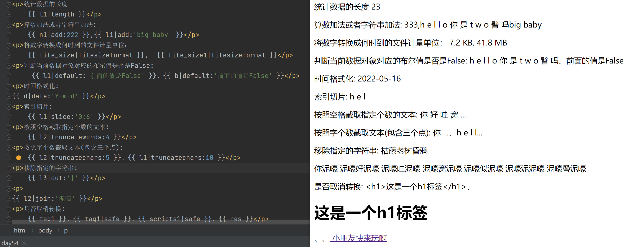Collapse the fold at 时间格式化 code line
This screenshot has height=247, width=644.
(9, 86)
